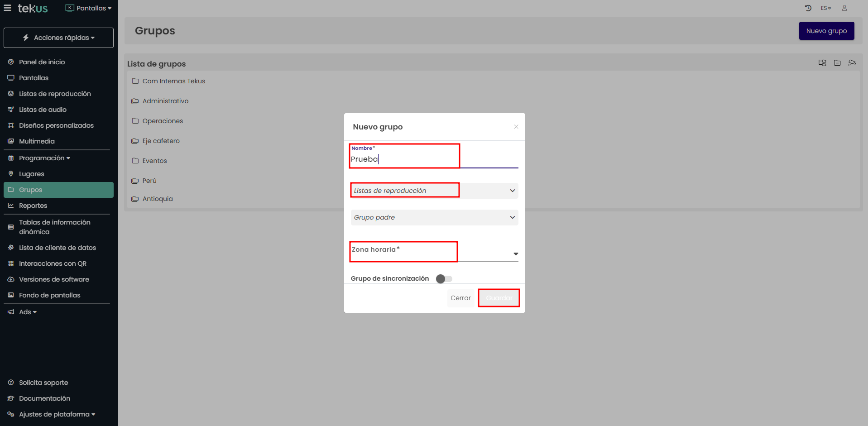Open the user profile icon

pyautogui.click(x=844, y=8)
